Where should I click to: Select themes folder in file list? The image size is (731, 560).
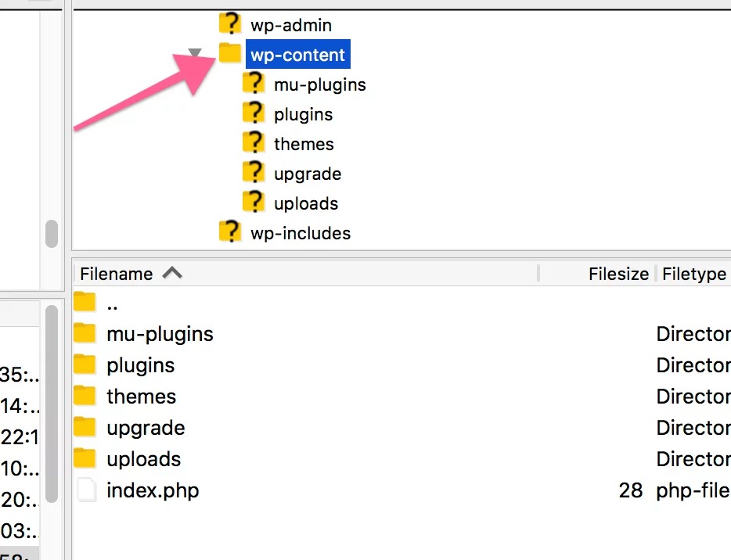402,396
